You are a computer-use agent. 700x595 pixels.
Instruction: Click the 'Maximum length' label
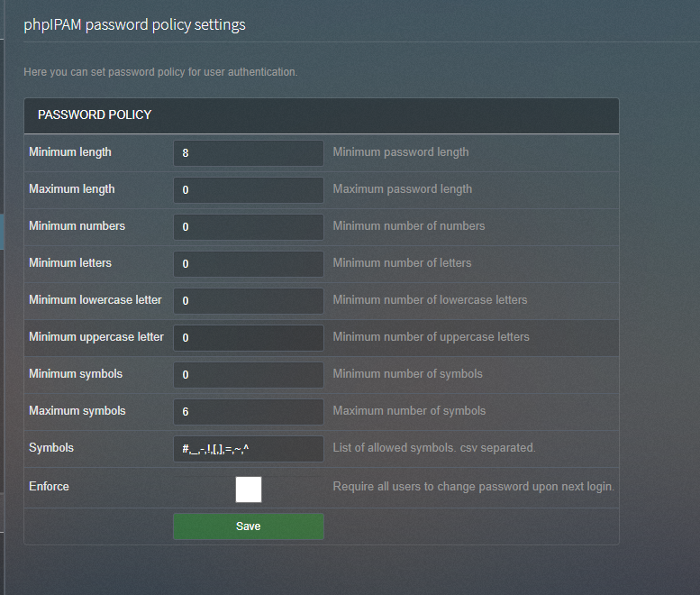coord(72,189)
